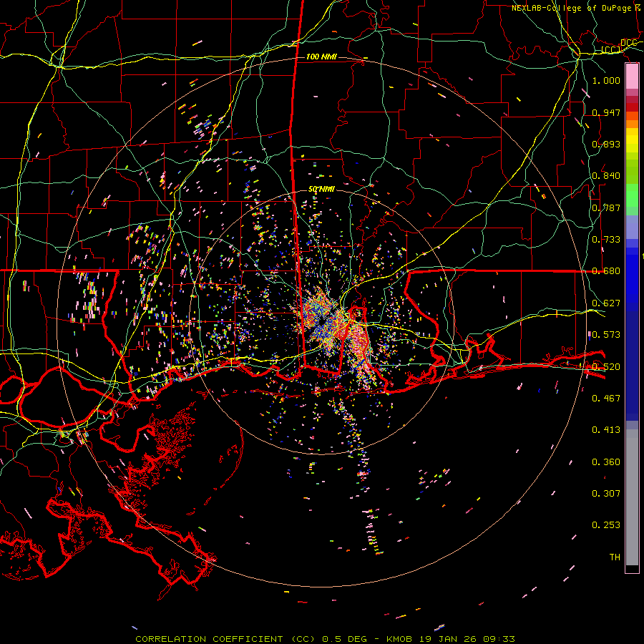Click the 50 NMI range ring label
644x644 pixels.
pyautogui.click(x=321, y=189)
